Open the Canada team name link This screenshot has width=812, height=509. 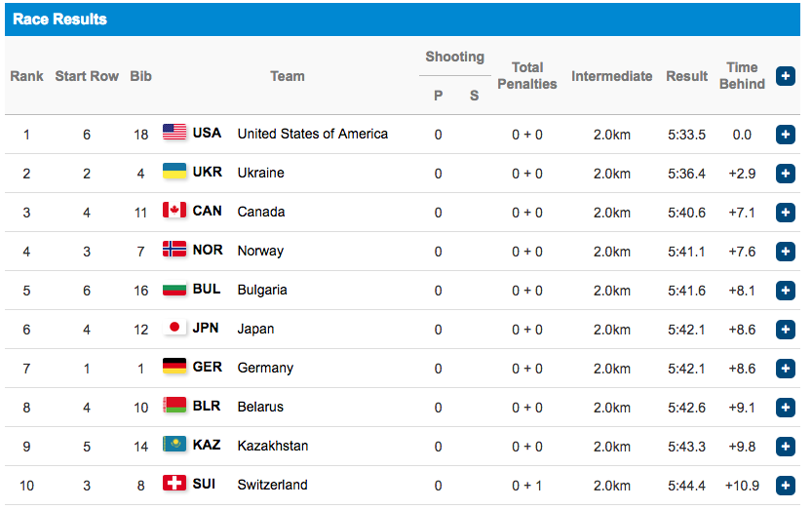260,212
